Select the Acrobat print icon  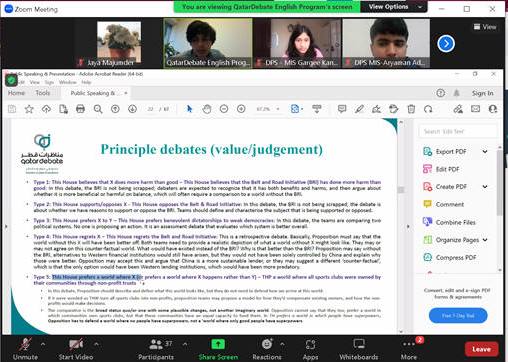coord(80,109)
